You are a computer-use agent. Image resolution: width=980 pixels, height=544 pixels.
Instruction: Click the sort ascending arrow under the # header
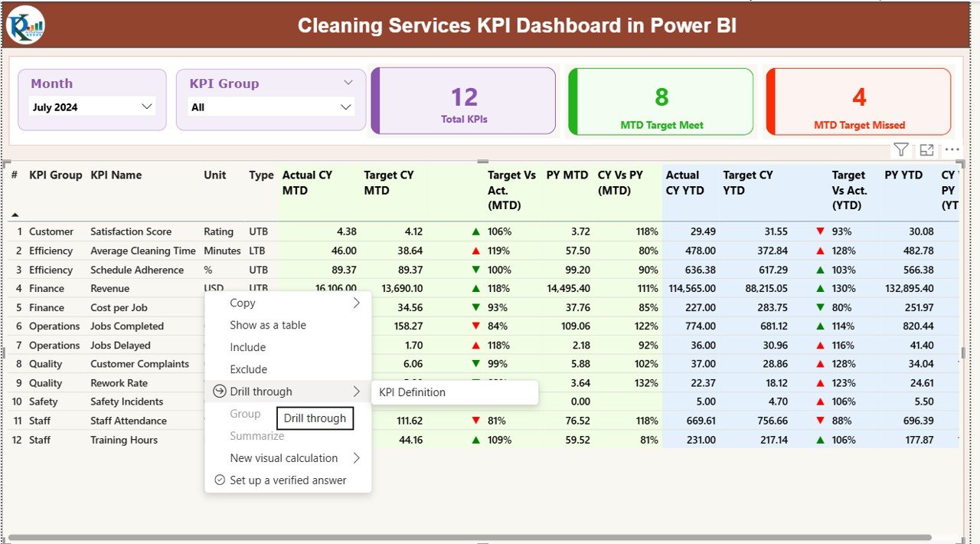pyautogui.click(x=14, y=216)
